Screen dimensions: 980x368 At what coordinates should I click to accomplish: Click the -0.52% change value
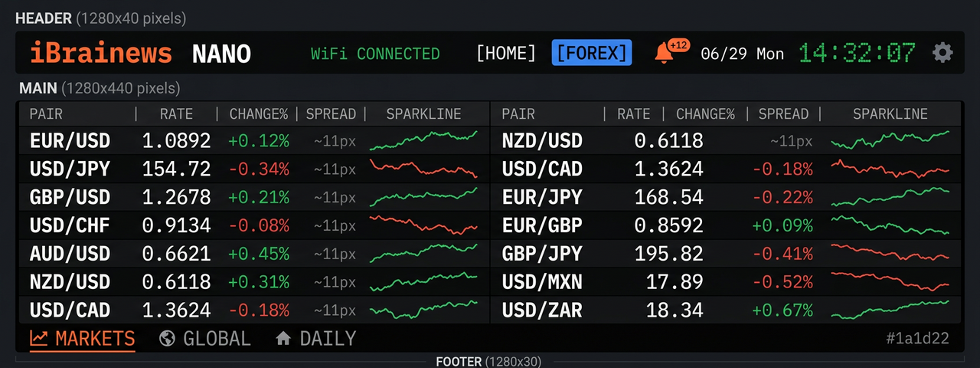(782, 282)
